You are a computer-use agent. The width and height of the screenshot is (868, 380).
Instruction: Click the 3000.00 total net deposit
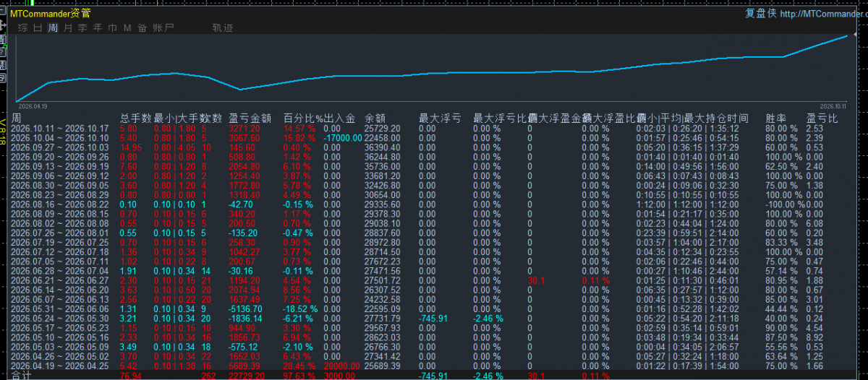(x=339, y=376)
